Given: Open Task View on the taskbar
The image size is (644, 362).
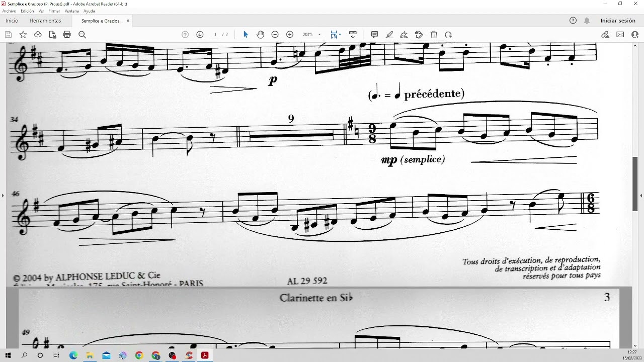Looking at the screenshot, I should pos(56,355).
